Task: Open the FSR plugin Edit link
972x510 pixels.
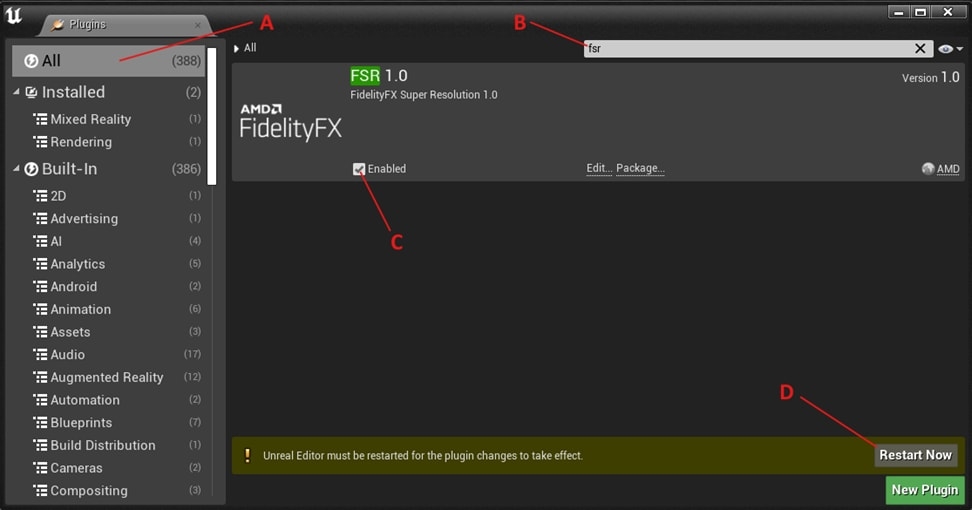Action: click(599, 168)
